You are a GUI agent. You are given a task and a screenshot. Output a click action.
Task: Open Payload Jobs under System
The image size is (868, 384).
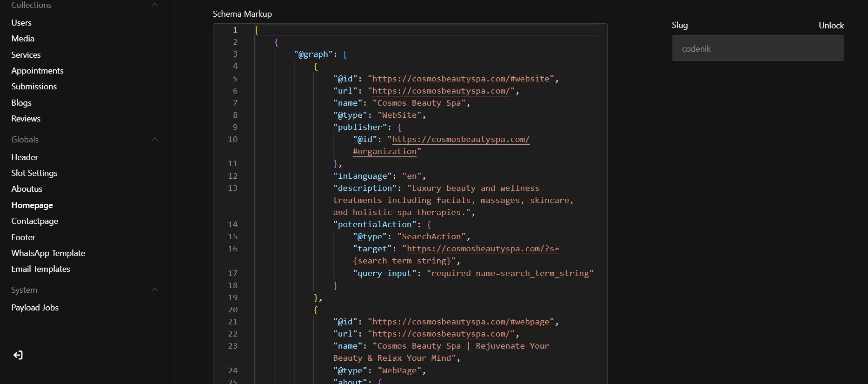click(x=35, y=308)
